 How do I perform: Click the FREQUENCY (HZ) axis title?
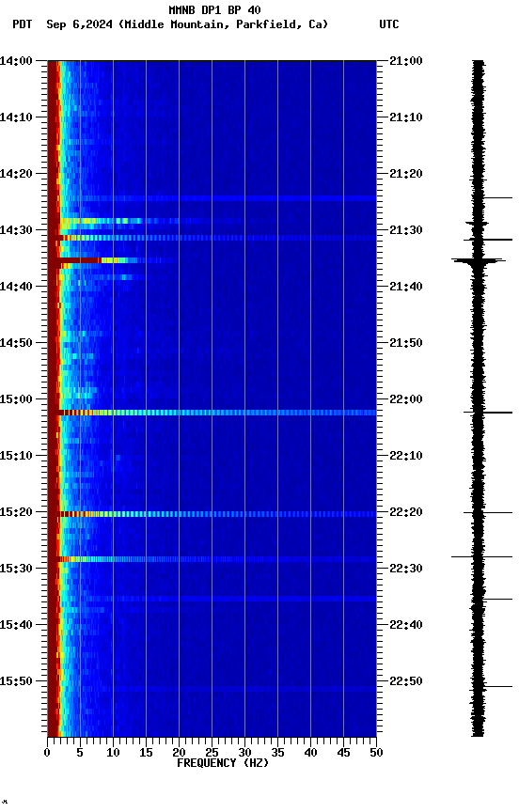click(223, 764)
